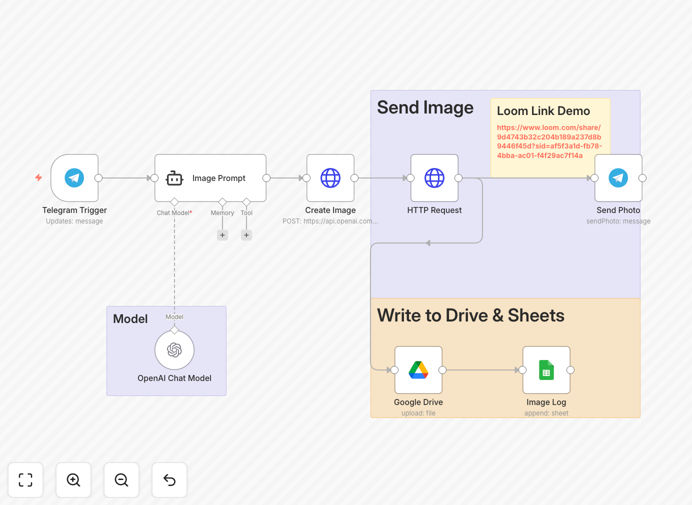Select the Google Drive node
692x505 pixels.
click(418, 370)
